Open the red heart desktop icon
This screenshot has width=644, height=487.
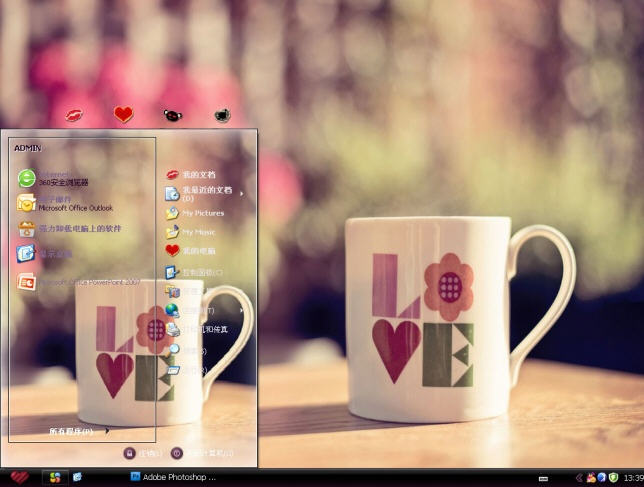tap(123, 114)
